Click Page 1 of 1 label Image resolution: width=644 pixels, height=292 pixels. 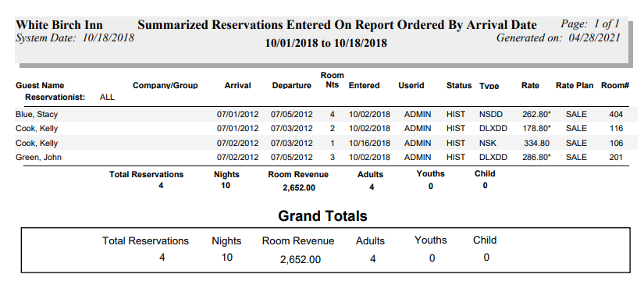tap(590, 24)
